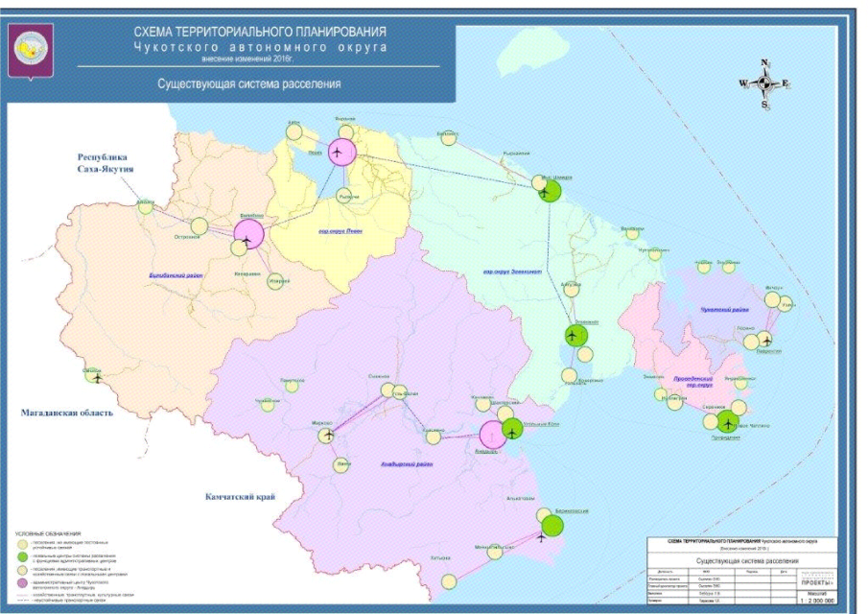
Task: Click the Anadyr pink administrative center circle
Action: (x=493, y=435)
